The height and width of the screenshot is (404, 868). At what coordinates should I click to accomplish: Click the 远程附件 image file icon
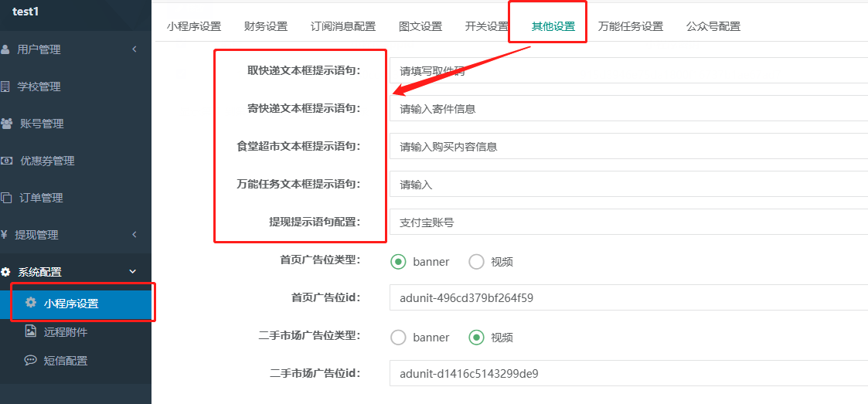coord(30,331)
